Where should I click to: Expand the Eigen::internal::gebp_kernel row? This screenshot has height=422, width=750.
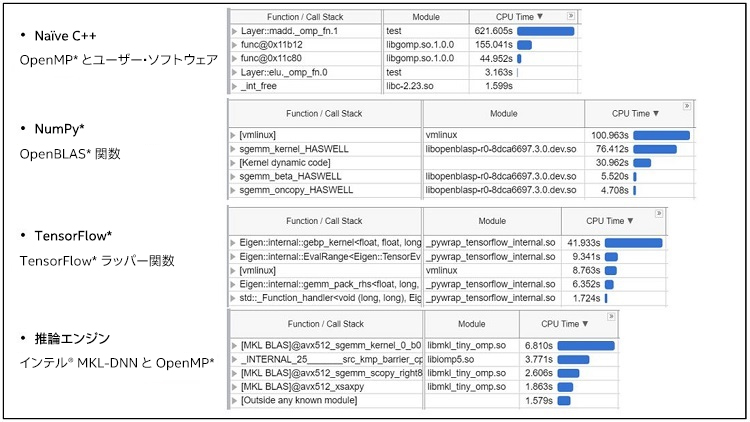[x=233, y=243]
